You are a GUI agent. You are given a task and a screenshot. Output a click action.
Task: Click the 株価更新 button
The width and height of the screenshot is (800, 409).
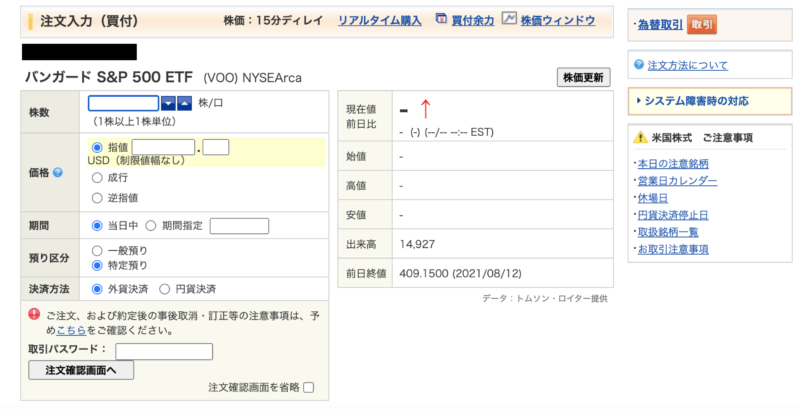[x=583, y=78]
